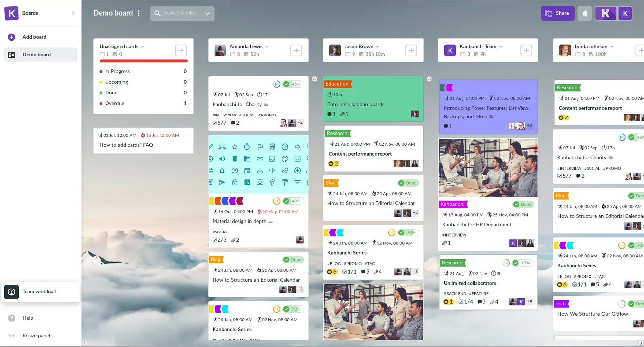
Task: Expand the Search & Filter dropdown arrow
Action: (207, 13)
